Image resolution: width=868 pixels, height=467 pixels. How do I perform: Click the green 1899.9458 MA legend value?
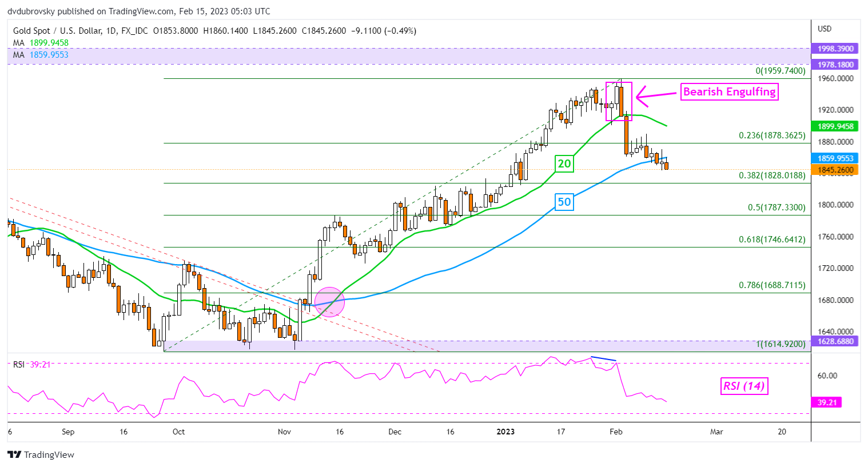tap(48, 43)
